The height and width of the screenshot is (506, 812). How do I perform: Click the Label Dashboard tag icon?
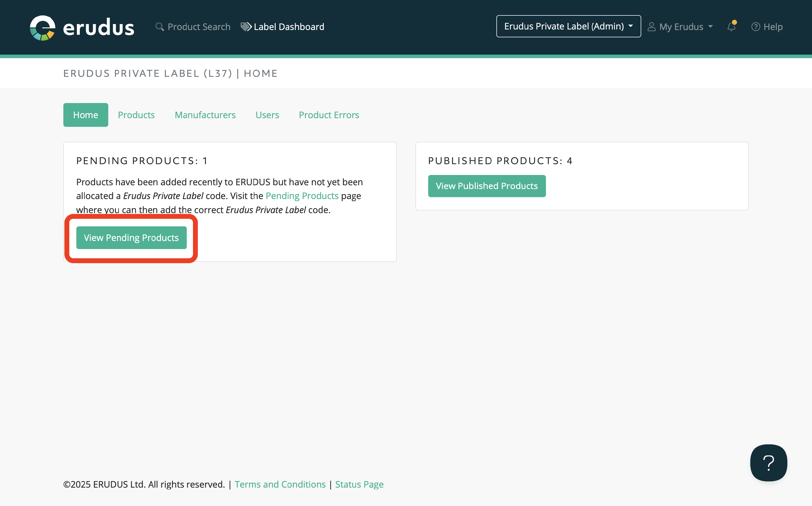(x=246, y=27)
